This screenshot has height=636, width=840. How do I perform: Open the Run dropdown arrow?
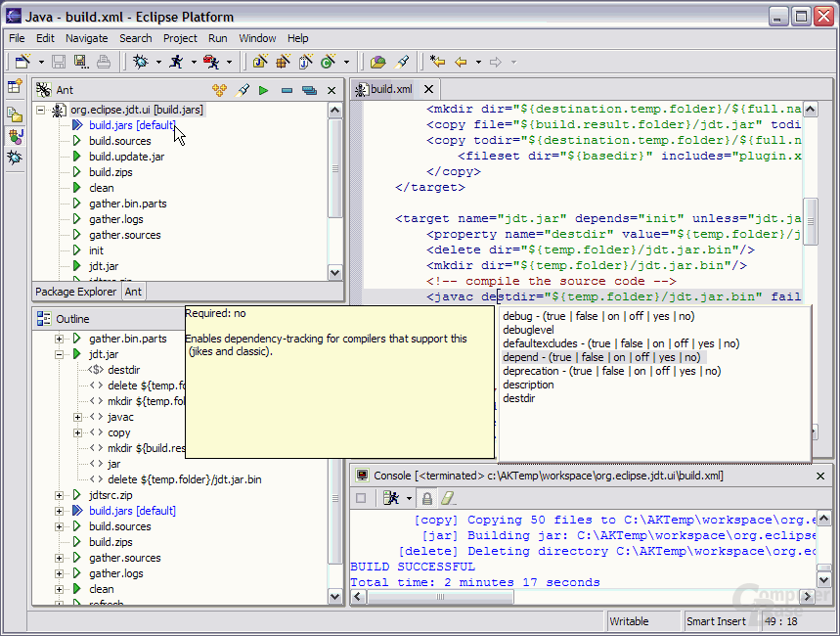194,63
